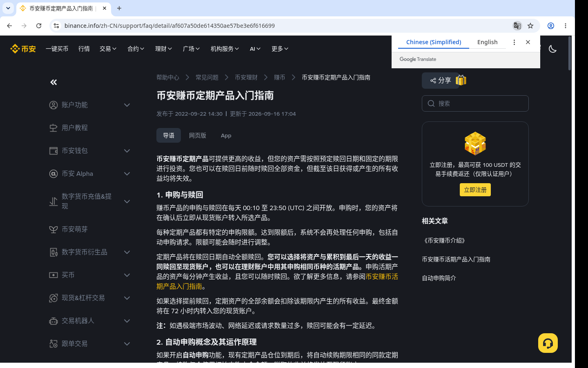The image size is (588, 368).
Task: View site information icon in address bar
Action: [x=56, y=26]
